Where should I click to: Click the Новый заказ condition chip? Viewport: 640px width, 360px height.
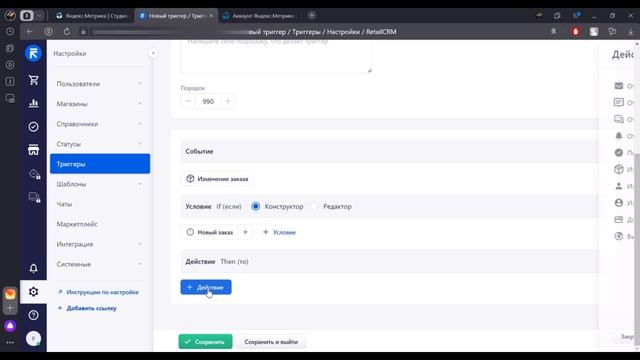click(210, 232)
